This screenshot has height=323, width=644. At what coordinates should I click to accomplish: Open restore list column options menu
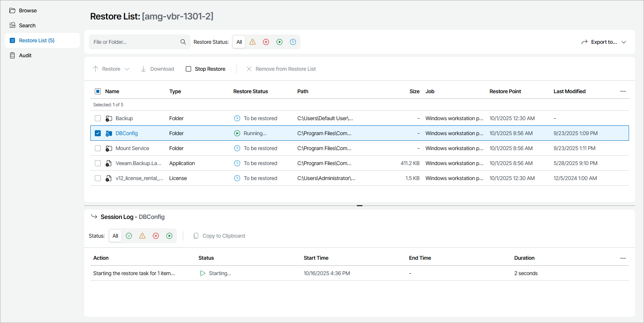[623, 91]
